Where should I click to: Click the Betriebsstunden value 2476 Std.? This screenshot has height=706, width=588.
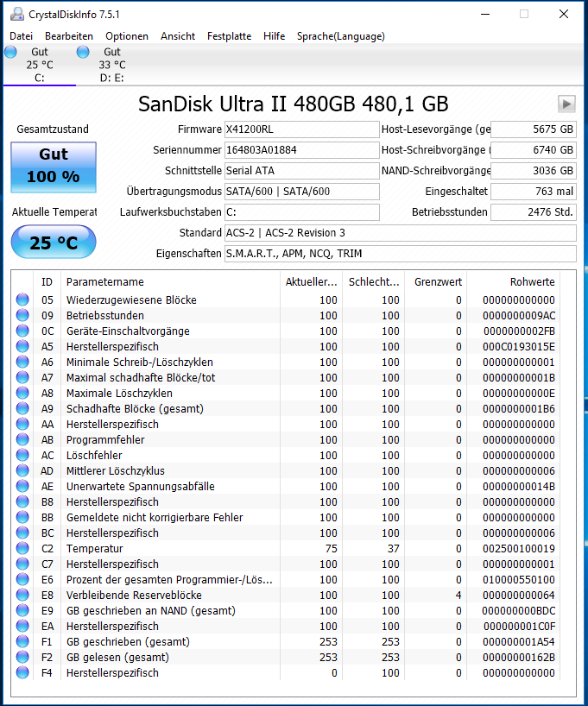click(534, 212)
